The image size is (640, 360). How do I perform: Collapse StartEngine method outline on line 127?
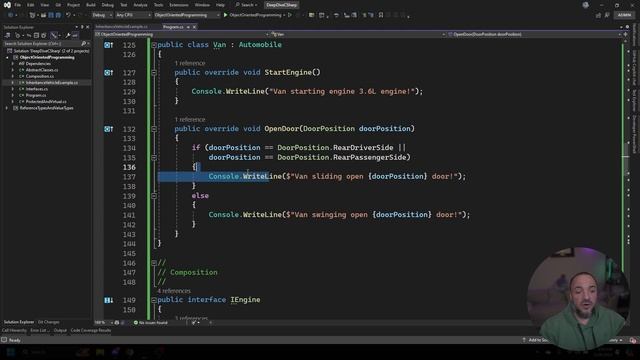(154, 73)
